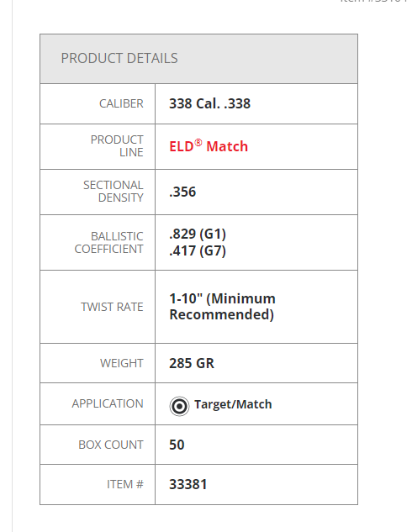Click the 338 Cal. .338 caliber value

click(209, 103)
